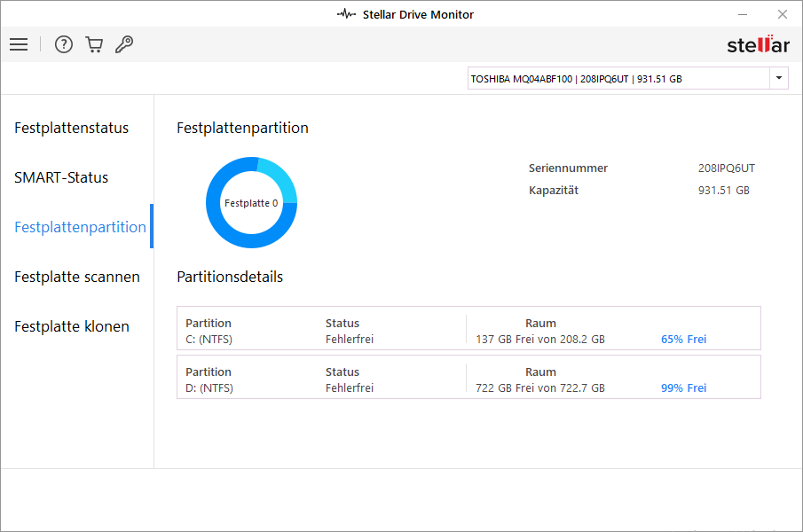Image resolution: width=803 pixels, height=532 pixels.
Task: Click the Stellar logo
Action: (x=757, y=45)
